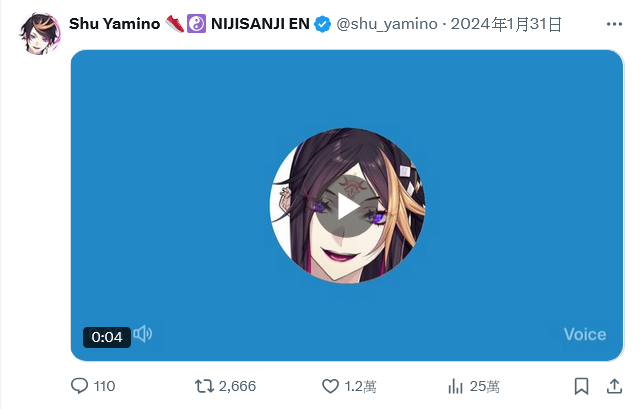Click the 110 replies count

[x=104, y=386]
